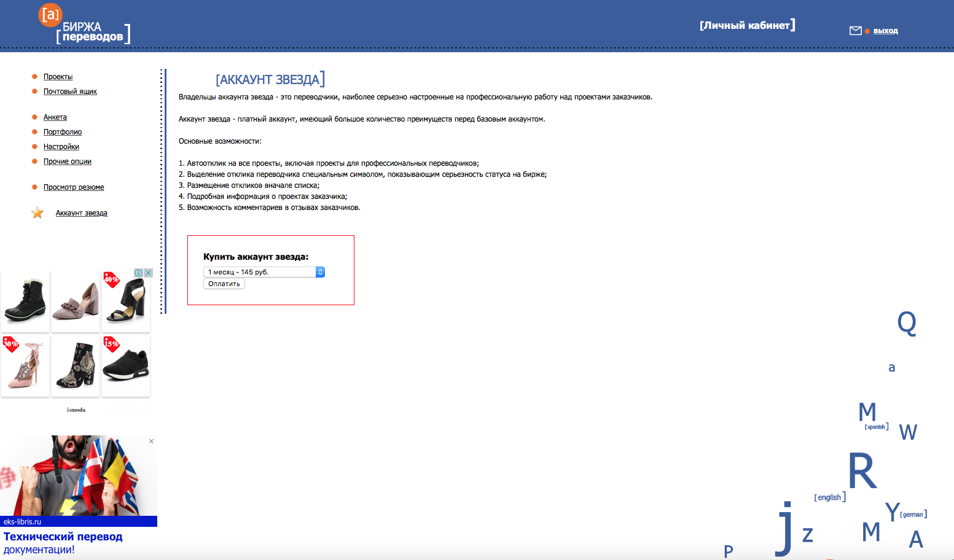Open the superhero with flags ad image
Image resolution: width=954 pixels, height=560 pixels.
coord(79,476)
